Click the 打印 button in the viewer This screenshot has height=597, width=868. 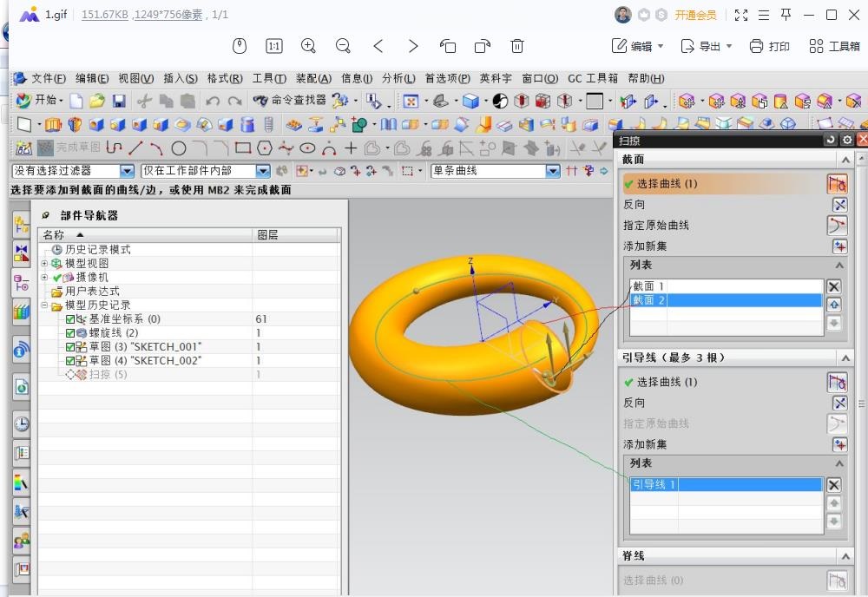(x=769, y=46)
